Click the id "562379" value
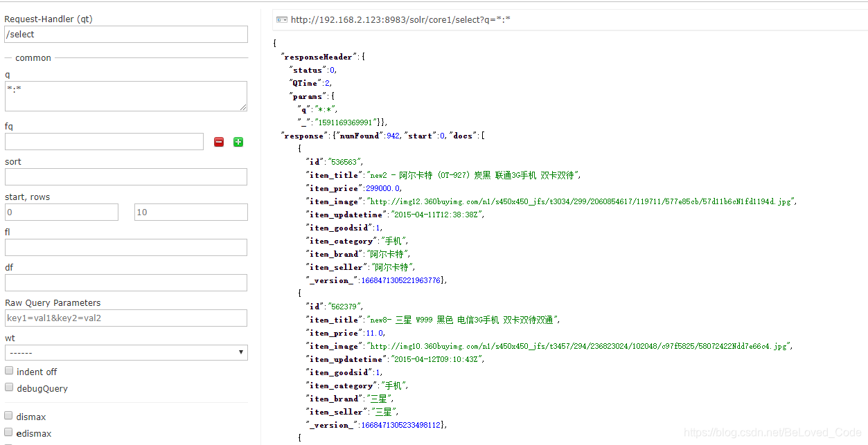The image size is (868, 445). click(344, 307)
